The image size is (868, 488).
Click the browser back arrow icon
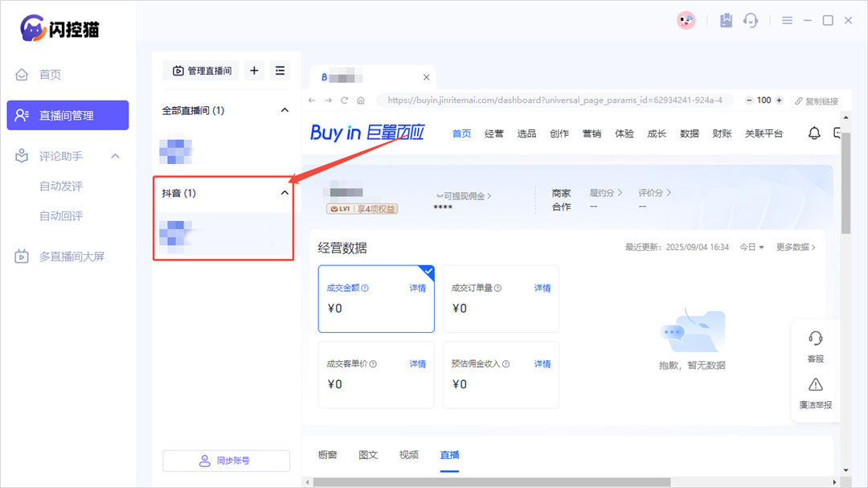(311, 100)
